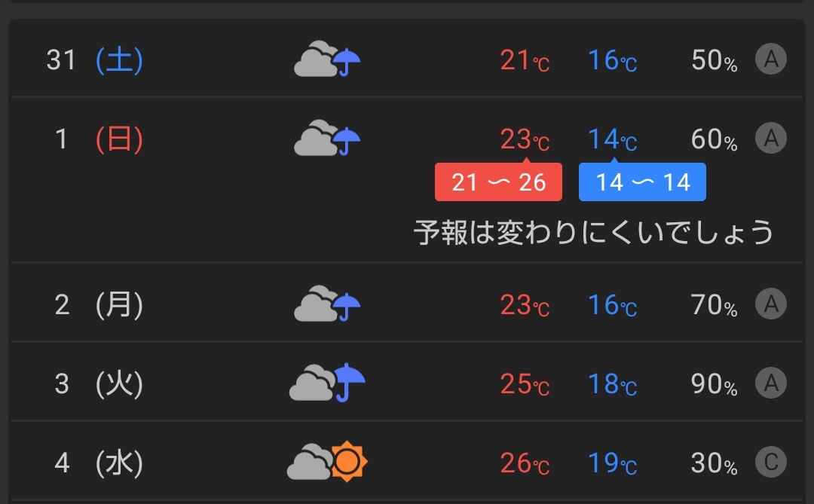Expand the 31 (土) forecast row
This screenshot has height=504, width=814.
407,60
